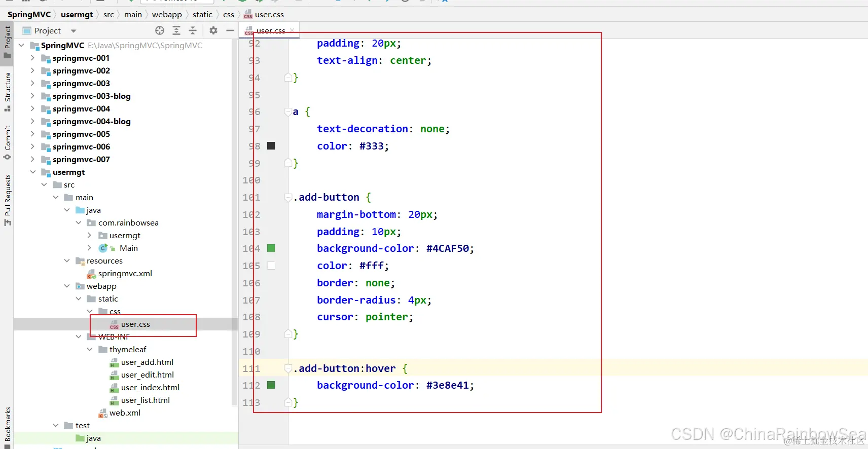This screenshot has height=449, width=868.
Task: Select the test folder in tree
Action: tap(82, 425)
